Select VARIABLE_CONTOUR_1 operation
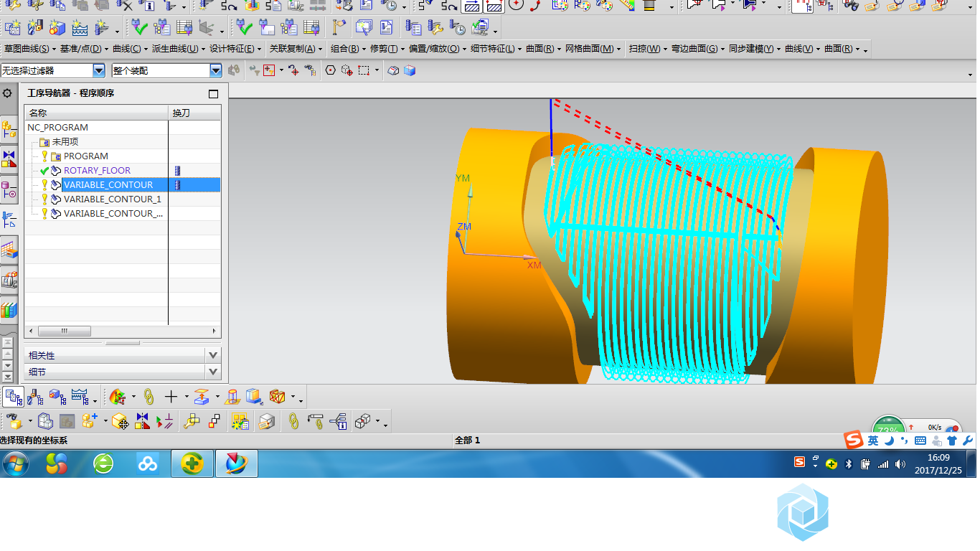Image resolution: width=980 pixels, height=551 pixels. 112,199
